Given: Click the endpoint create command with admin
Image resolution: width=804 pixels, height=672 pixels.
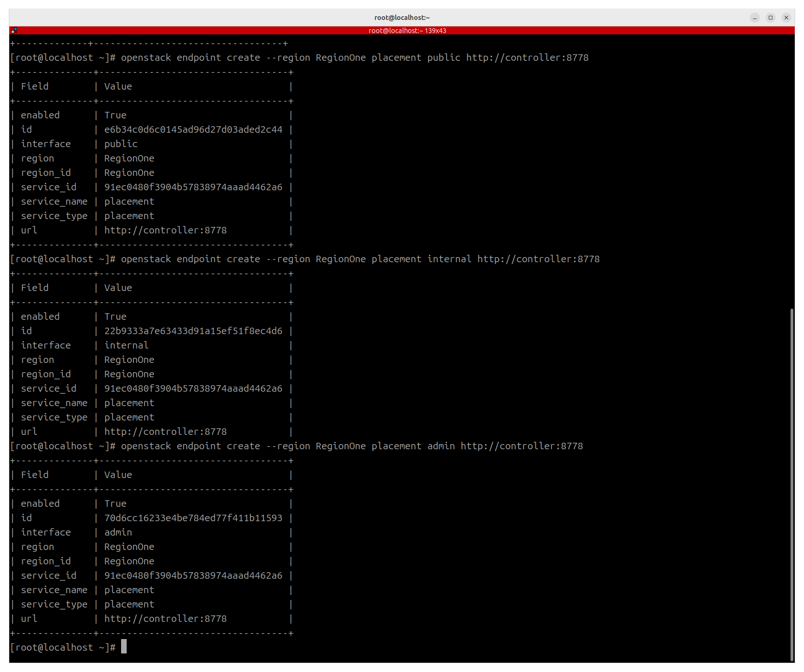Looking at the screenshot, I should 352,446.
